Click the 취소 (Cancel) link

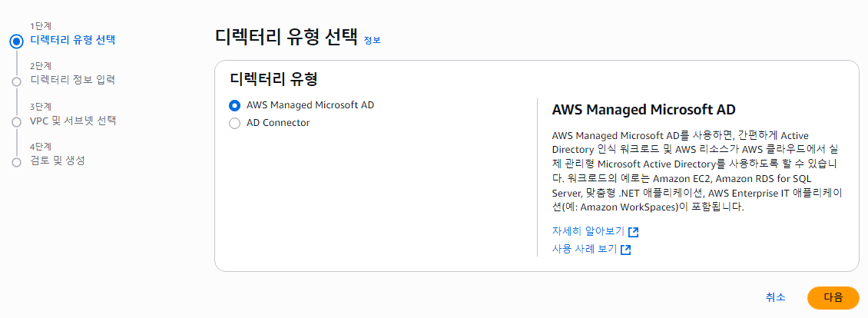click(x=775, y=297)
